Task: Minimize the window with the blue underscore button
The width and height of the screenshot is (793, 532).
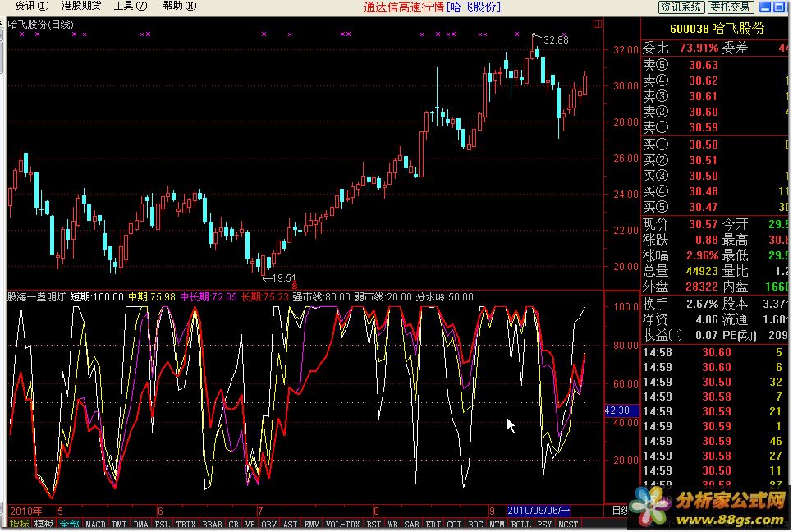Action: click(x=765, y=7)
